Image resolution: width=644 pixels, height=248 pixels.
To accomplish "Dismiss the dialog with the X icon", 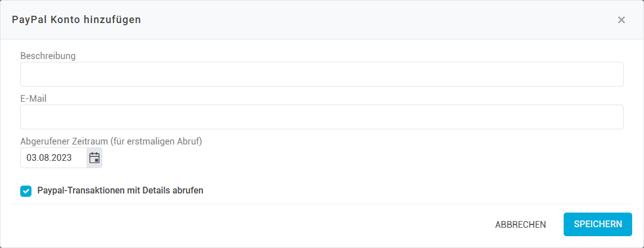I will point(621,20).
